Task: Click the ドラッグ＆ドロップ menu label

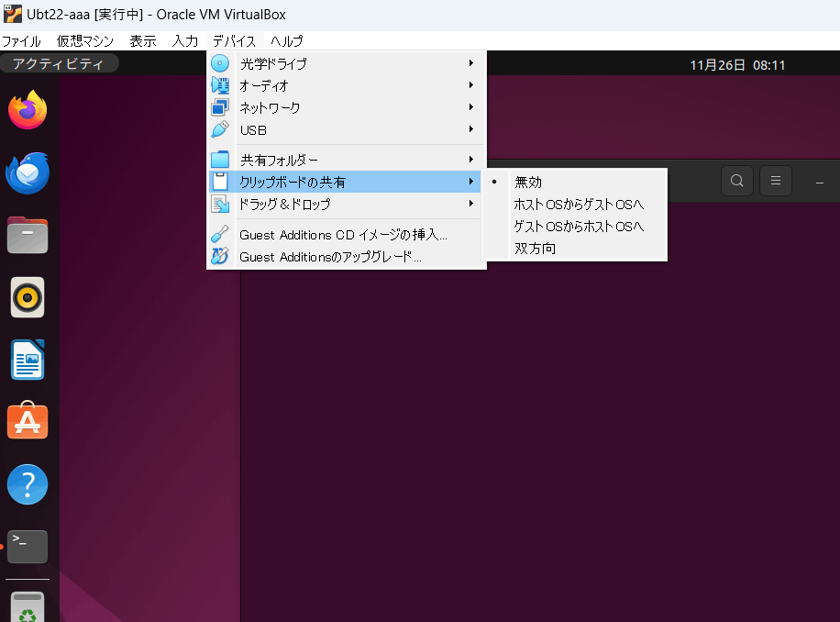Action: point(285,204)
